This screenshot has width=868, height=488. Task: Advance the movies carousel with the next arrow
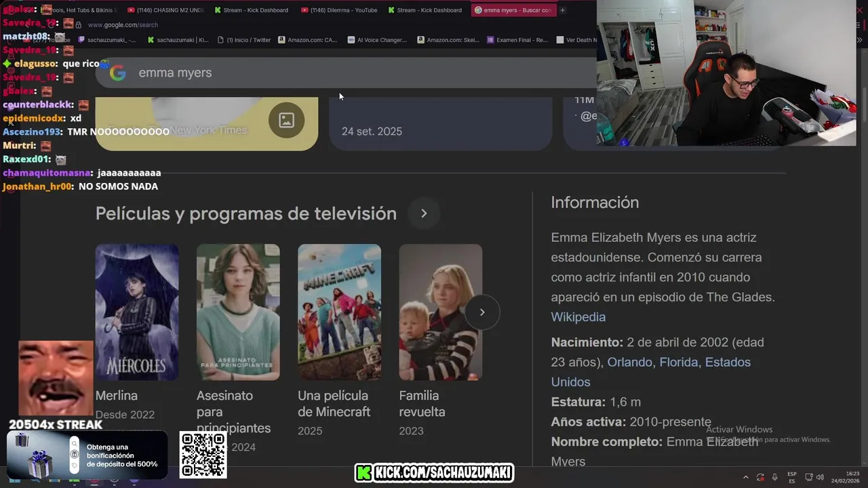tap(482, 312)
